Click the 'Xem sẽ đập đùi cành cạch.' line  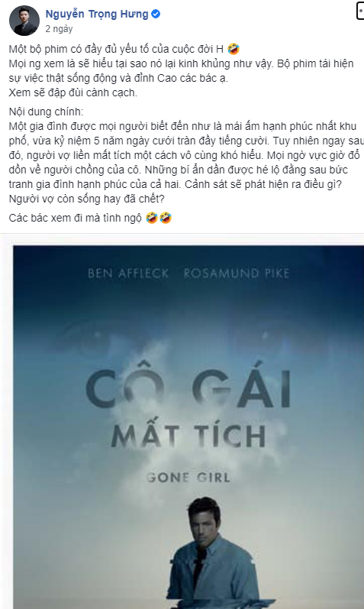(x=73, y=92)
